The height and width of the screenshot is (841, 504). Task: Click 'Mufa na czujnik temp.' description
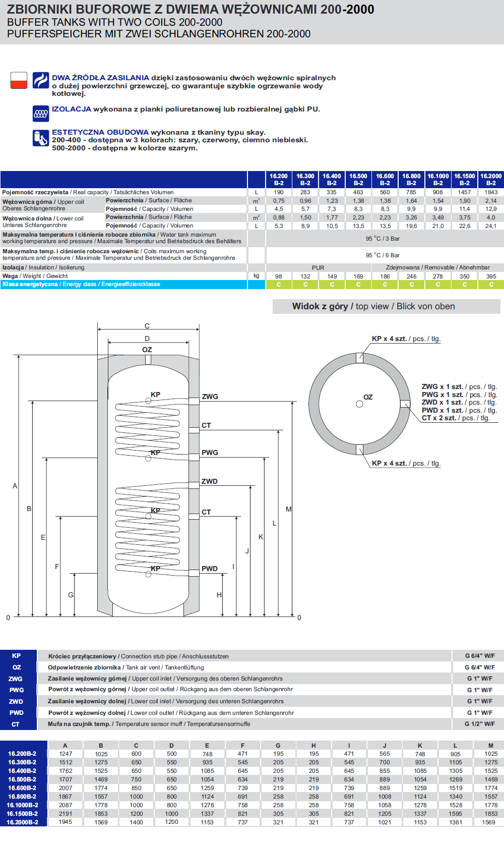point(149,724)
